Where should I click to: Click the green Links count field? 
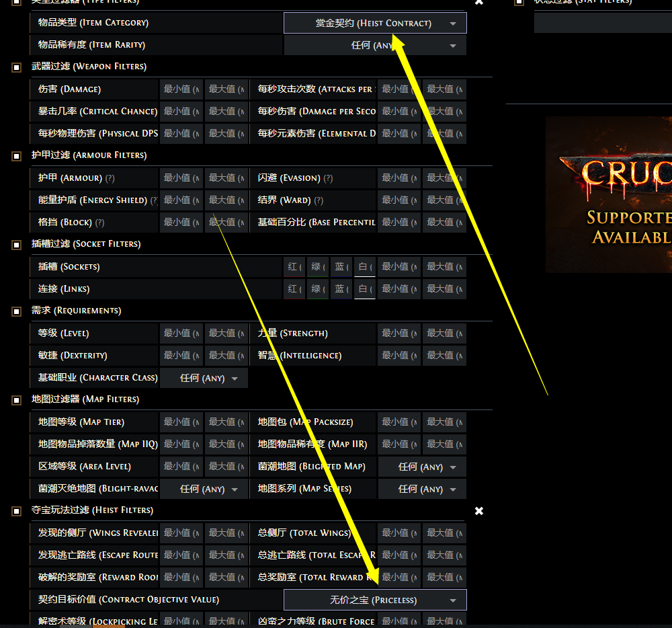pos(318,289)
